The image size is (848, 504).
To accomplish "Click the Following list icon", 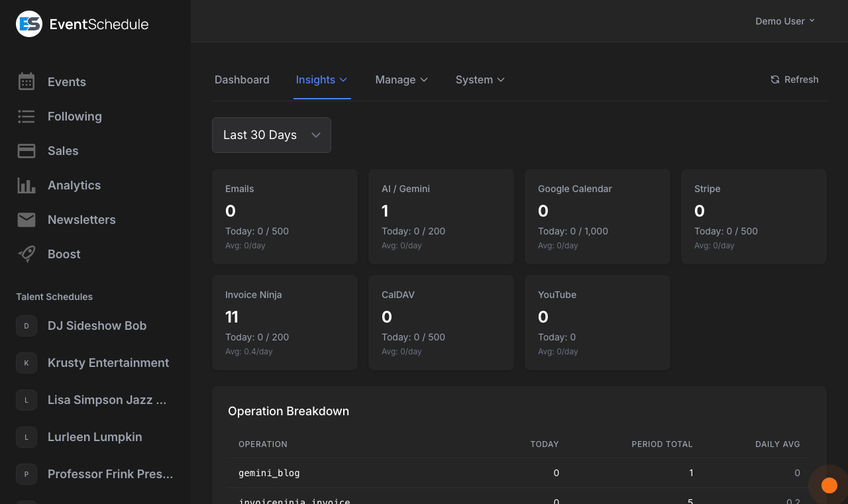I will pos(26,117).
